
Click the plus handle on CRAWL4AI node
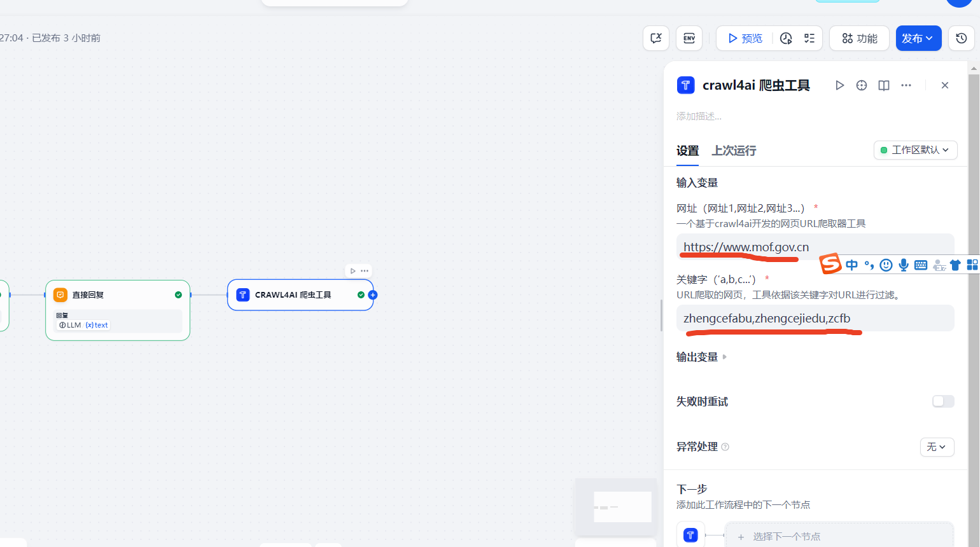pyautogui.click(x=373, y=295)
